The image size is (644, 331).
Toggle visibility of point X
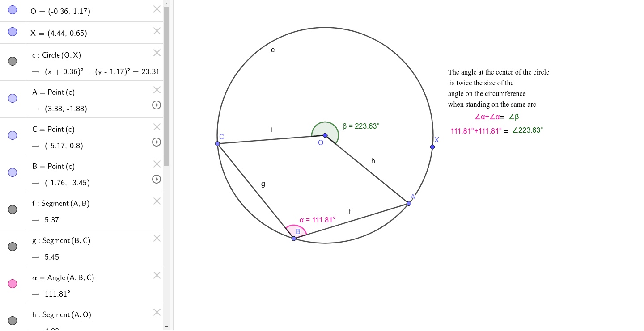coord(13,32)
